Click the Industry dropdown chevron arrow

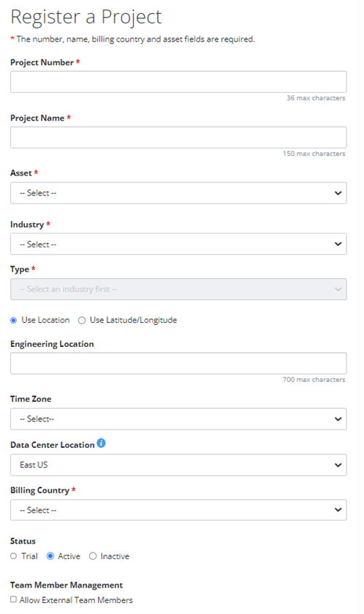click(x=338, y=244)
